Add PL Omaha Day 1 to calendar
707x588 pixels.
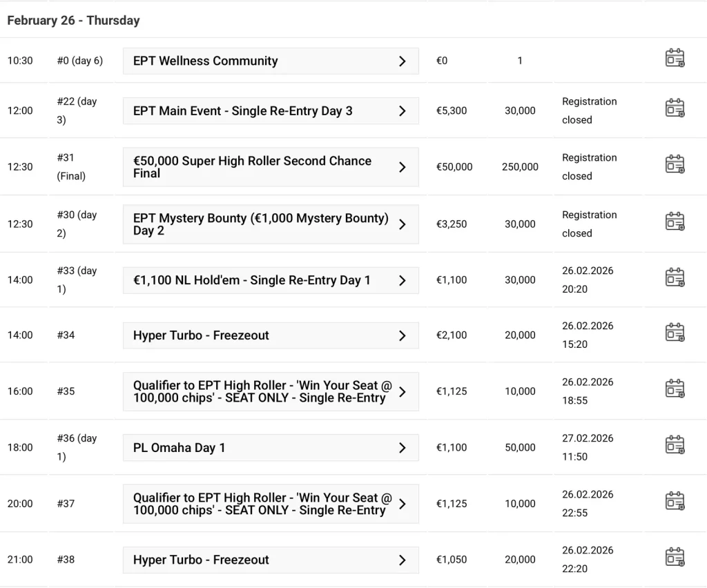pos(675,444)
